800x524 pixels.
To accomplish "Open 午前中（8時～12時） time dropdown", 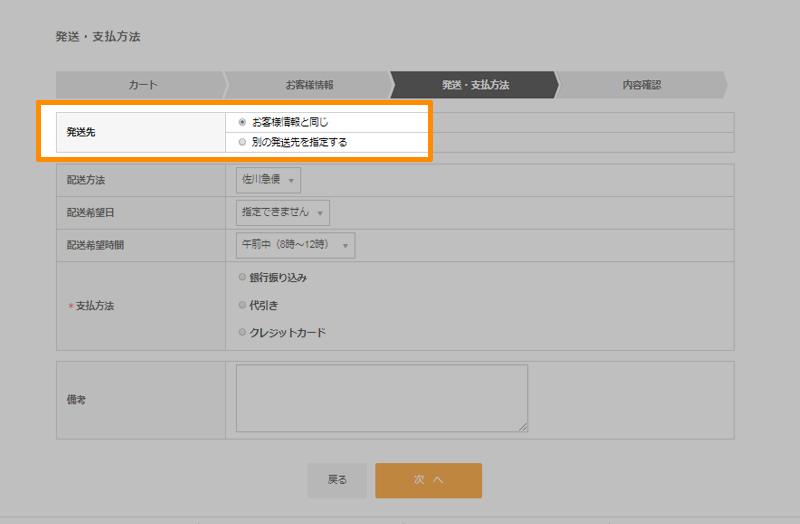I will [x=295, y=245].
